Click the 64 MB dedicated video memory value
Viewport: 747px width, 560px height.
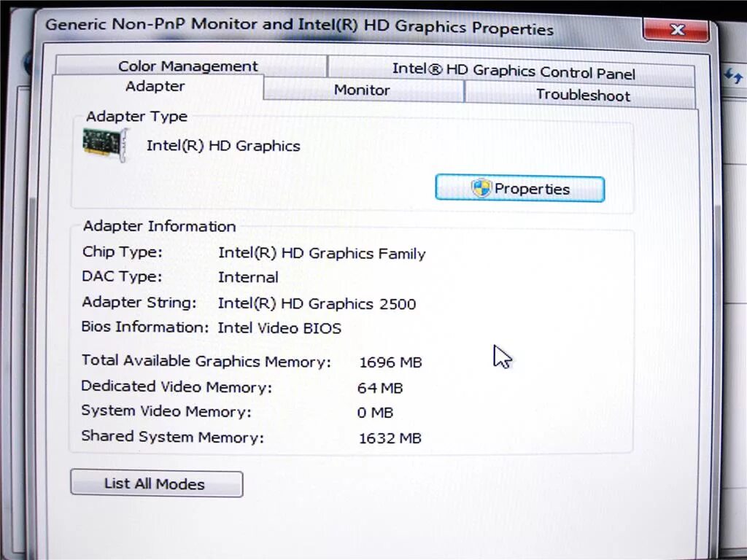[x=379, y=388]
